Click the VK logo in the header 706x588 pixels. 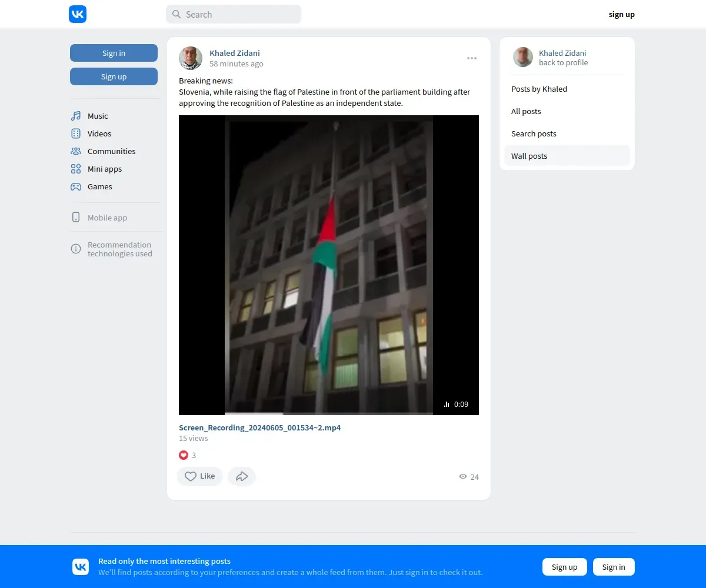point(78,14)
